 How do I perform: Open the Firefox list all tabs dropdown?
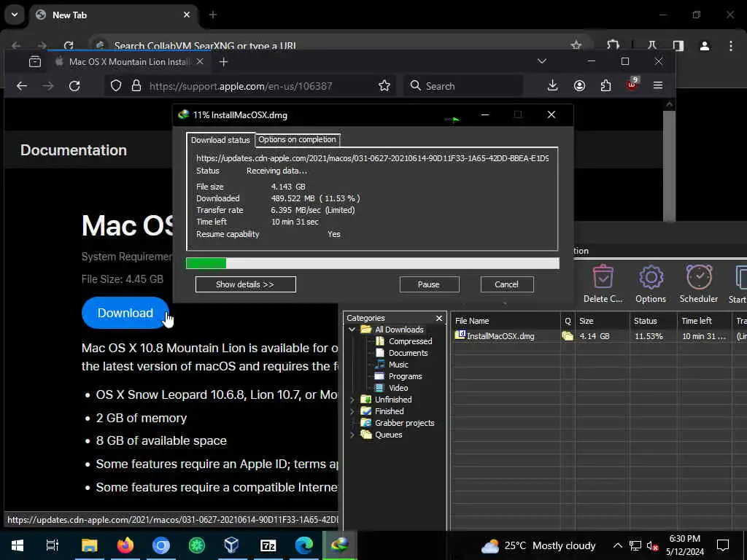(x=542, y=61)
